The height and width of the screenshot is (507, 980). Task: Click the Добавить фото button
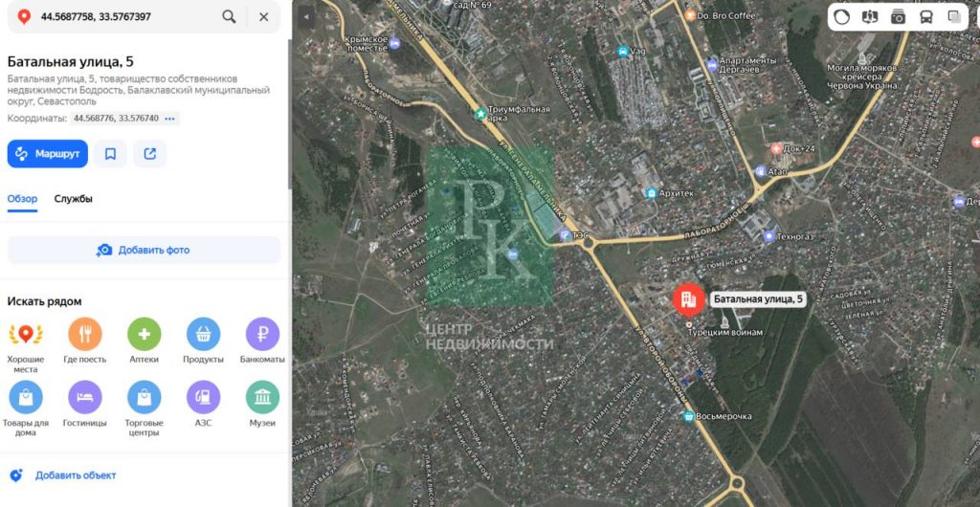tap(144, 251)
